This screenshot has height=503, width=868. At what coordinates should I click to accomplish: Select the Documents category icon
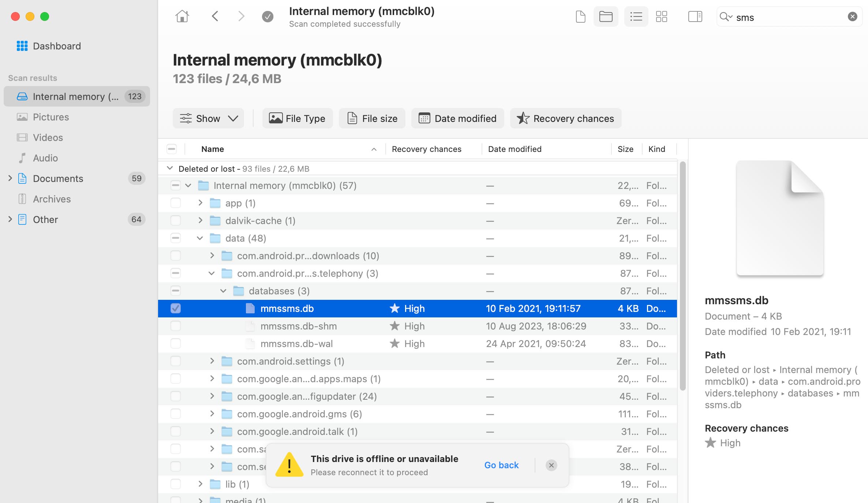22,178
